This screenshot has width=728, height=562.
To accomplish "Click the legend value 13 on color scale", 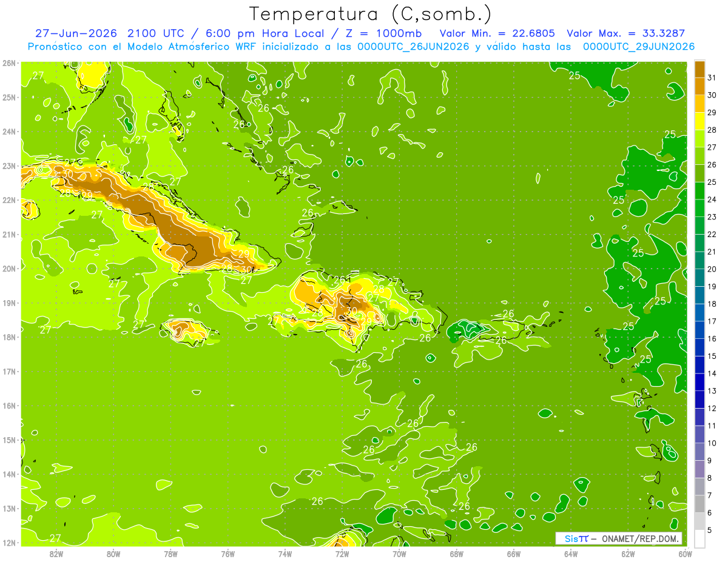I will point(712,391).
